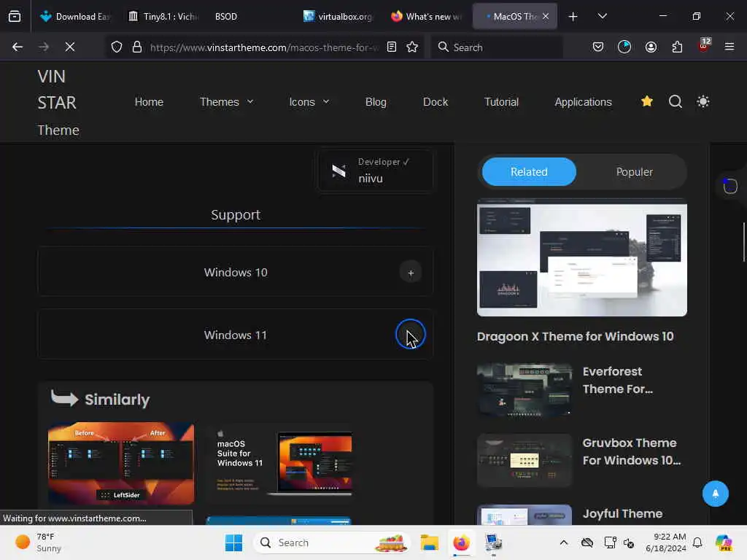
Task: Select the Related tab
Action: coord(529,171)
